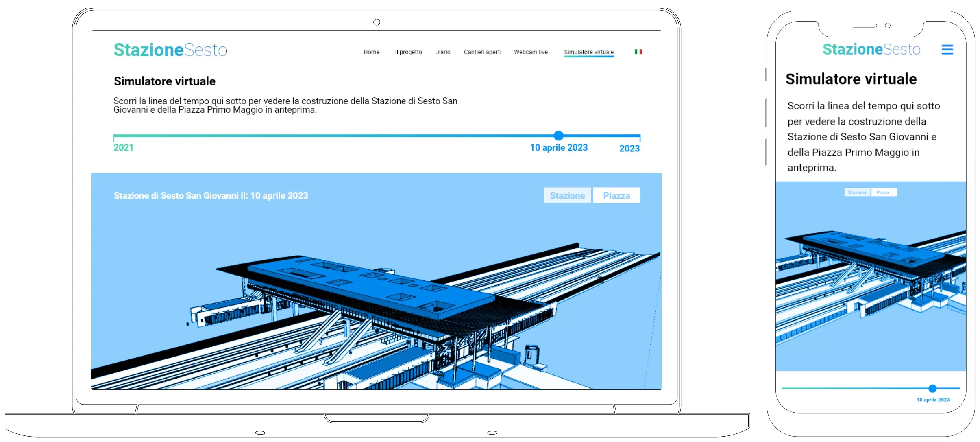
Task: Open the Il progetto menu item
Action: point(408,52)
